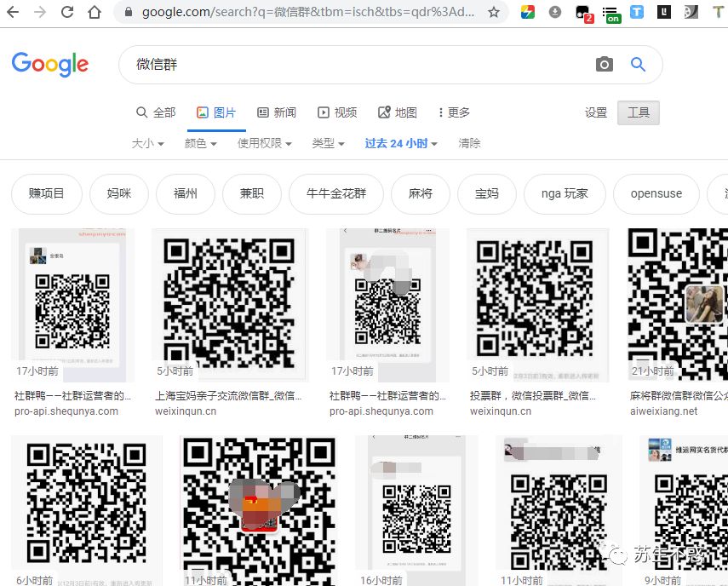Image resolution: width=728 pixels, height=586 pixels.
Task: Open the 16小时前 phone screenshot thumbnail
Action: [416, 510]
